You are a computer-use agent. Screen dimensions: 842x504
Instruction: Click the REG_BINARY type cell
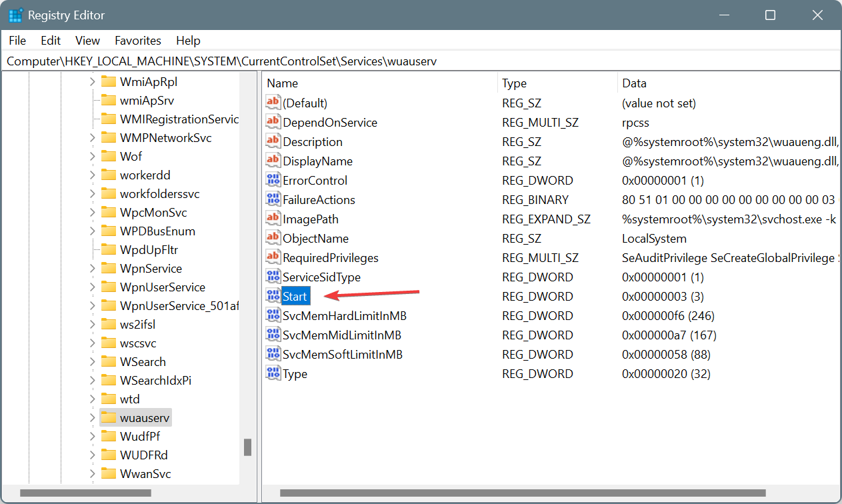tap(535, 199)
